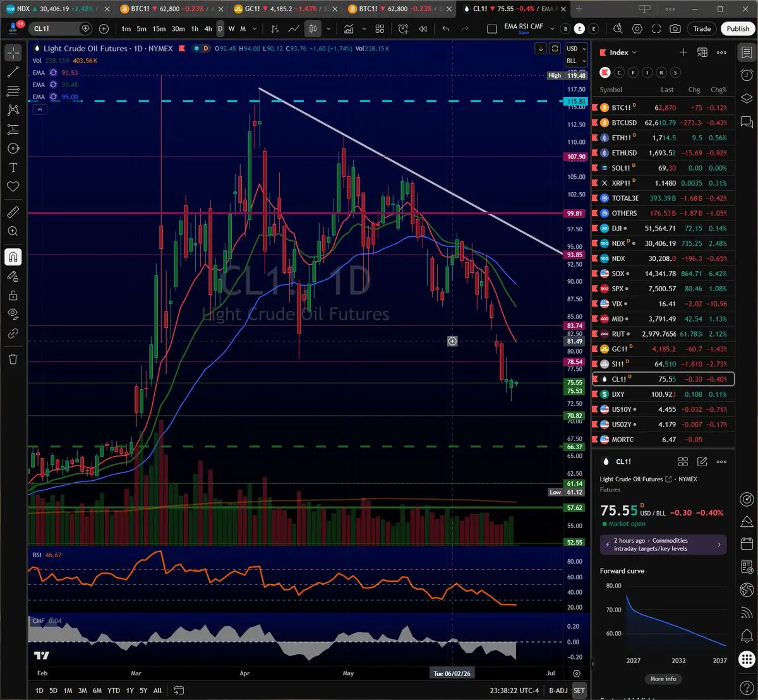Open the ruler measure tool
The image size is (758, 700).
click(x=13, y=212)
